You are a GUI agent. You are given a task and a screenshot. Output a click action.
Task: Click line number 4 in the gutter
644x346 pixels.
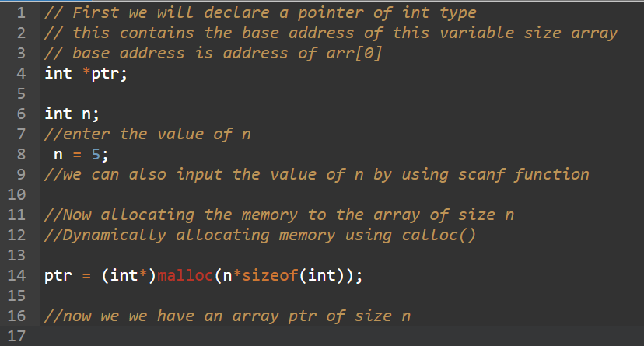(x=21, y=73)
